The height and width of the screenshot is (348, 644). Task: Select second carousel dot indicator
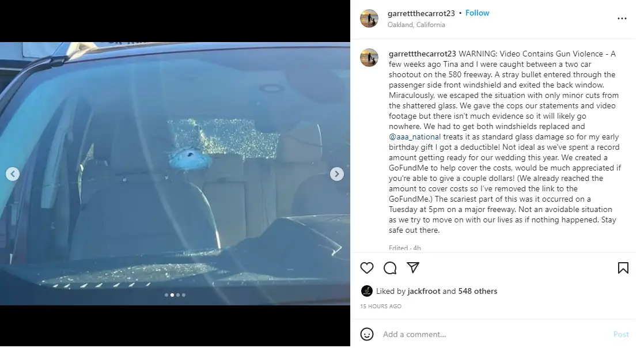click(172, 294)
